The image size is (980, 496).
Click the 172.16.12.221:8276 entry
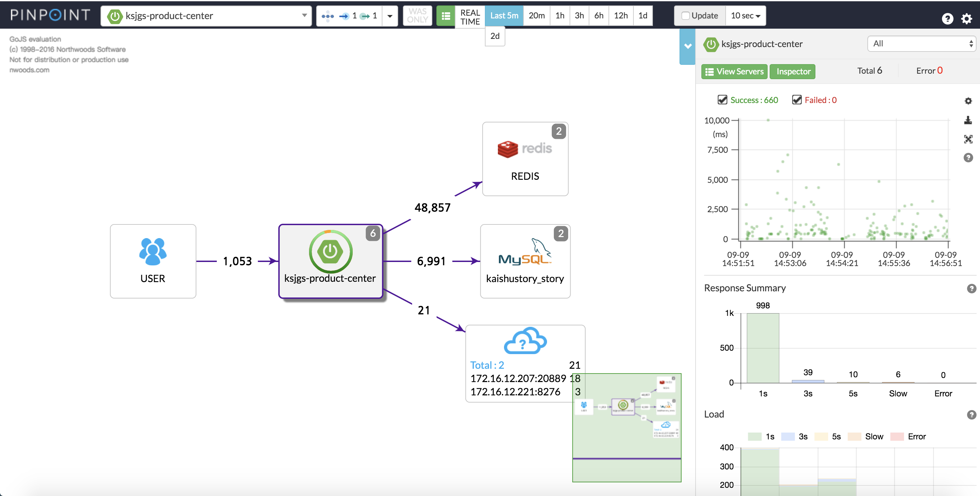(515, 392)
